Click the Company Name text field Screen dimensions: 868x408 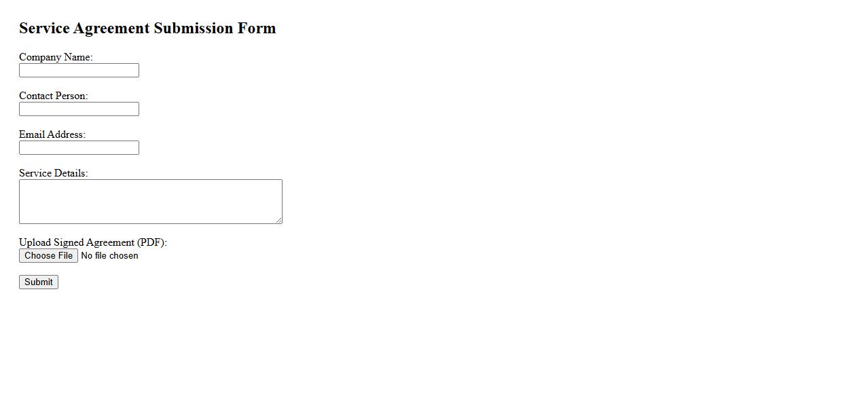tap(79, 71)
